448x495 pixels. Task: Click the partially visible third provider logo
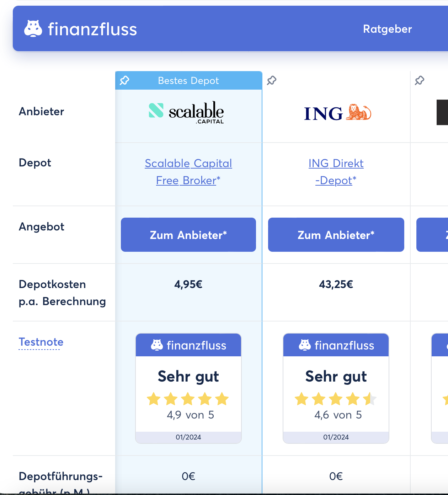tap(442, 112)
